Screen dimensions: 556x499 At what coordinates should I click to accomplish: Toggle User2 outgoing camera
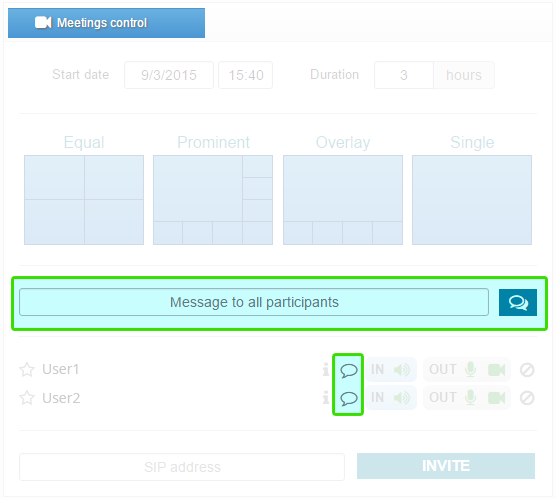(x=496, y=398)
